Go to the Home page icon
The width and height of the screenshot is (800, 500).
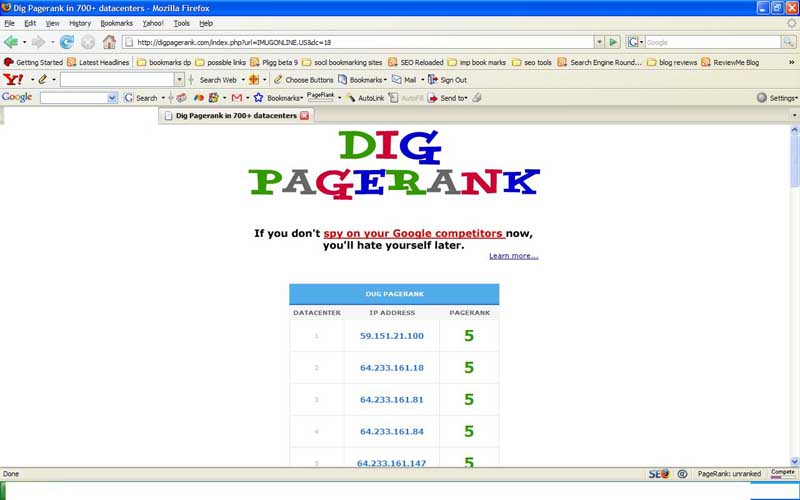pos(109,42)
